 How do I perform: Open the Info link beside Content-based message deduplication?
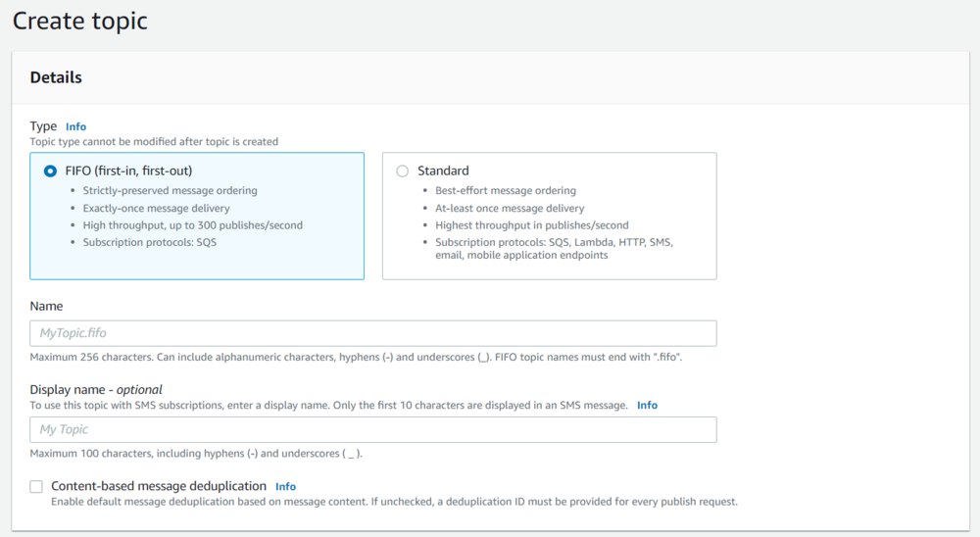coord(285,486)
